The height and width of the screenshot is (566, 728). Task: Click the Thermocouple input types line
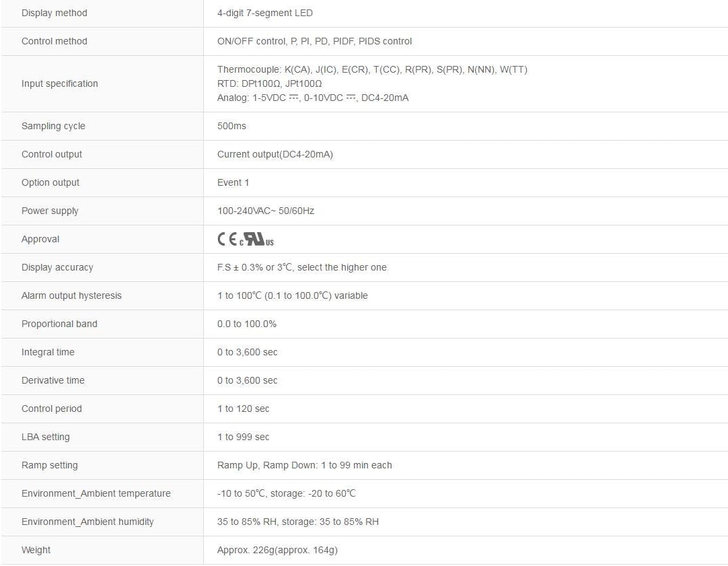(372, 69)
